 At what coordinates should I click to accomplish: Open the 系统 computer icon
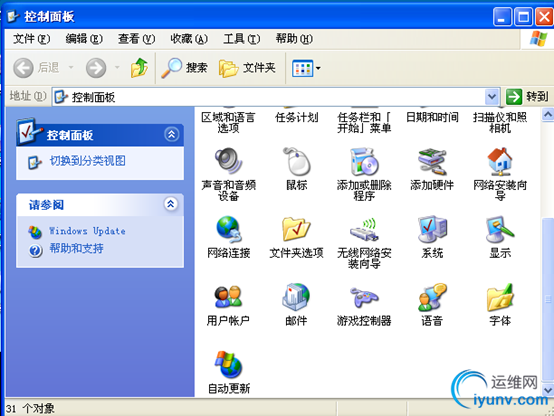coord(432,229)
